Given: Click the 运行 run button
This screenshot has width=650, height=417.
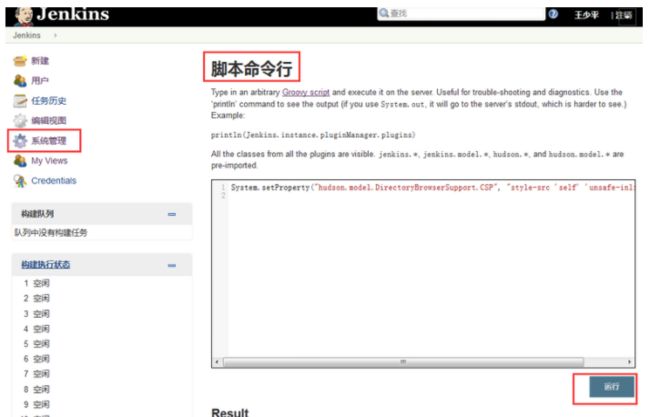Looking at the screenshot, I should click(x=612, y=387).
